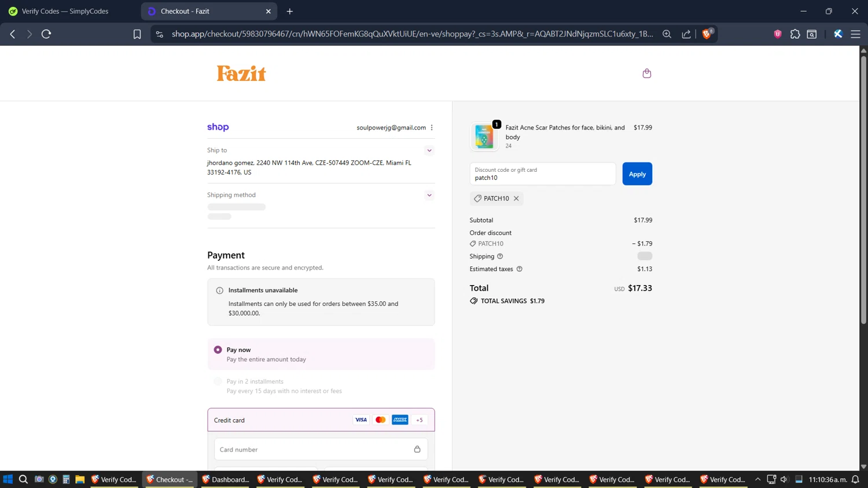Click the Shipping info help icon
868x488 pixels.
(x=500, y=256)
